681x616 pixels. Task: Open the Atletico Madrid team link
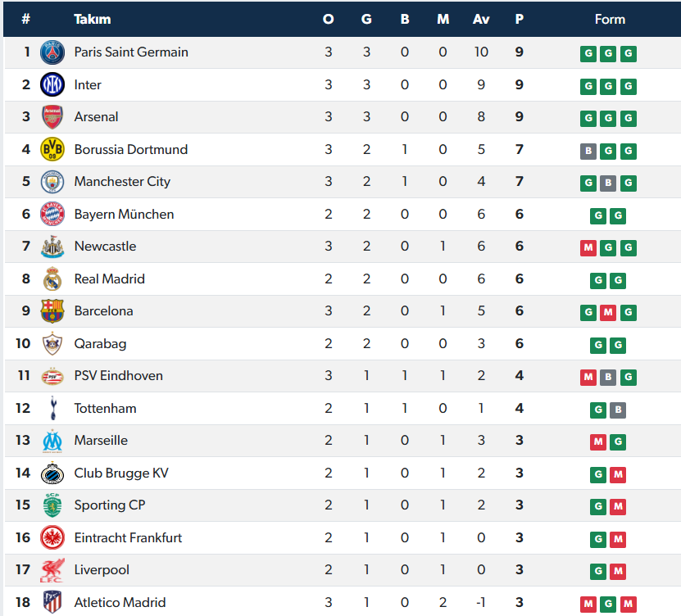click(120, 603)
